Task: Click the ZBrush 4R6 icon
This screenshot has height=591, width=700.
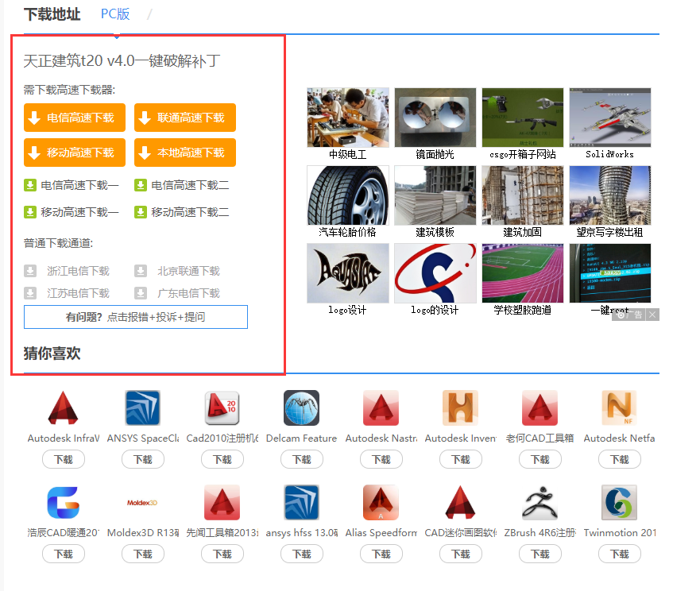Action: click(x=540, y=503)
